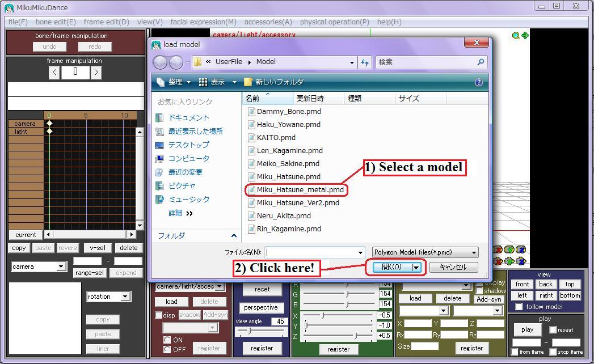Open the facial expression(M) menu
This screenshot has height=364, width=594.
pyautogui.click(x=204, y=22)
